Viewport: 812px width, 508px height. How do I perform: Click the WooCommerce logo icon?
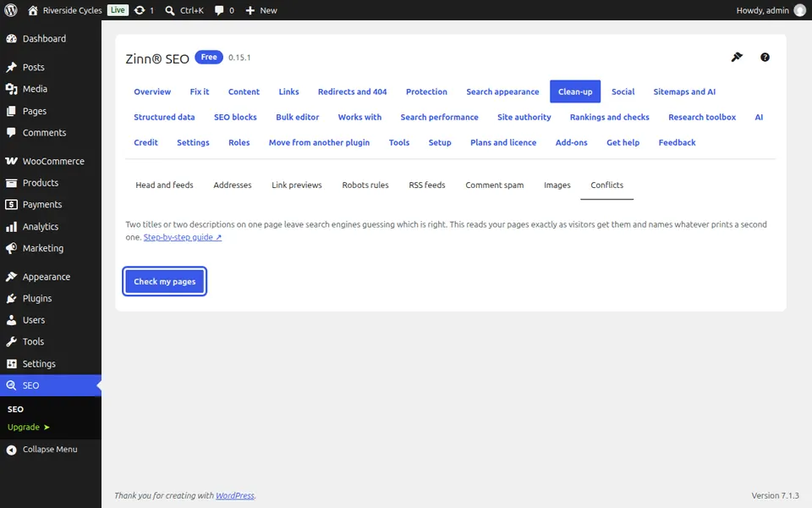[11, 161]
